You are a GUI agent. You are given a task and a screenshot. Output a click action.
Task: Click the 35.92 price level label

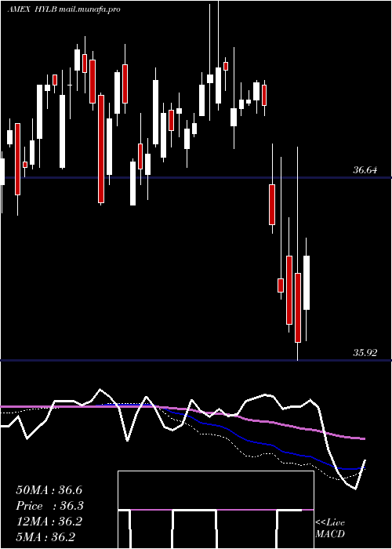point(365,353)
